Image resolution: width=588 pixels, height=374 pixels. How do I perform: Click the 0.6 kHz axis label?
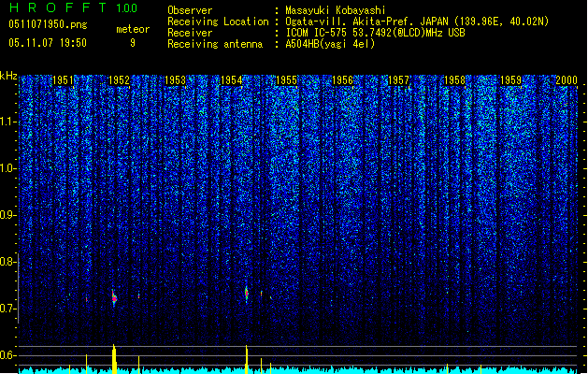point(7,355)
